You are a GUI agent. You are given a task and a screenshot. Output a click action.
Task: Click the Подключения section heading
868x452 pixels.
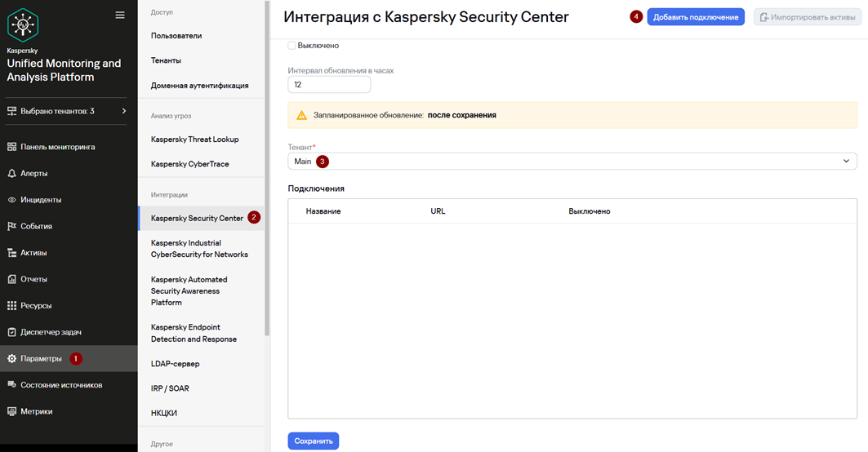(x=316, y=188)
